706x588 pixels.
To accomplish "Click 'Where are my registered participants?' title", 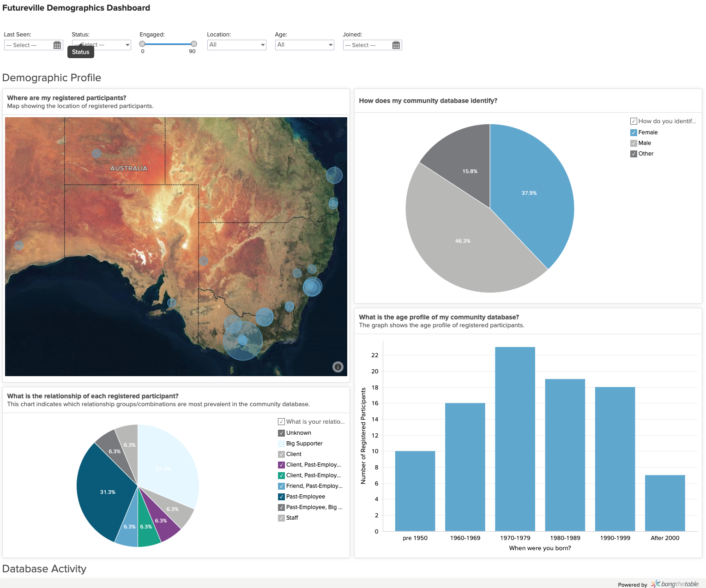I will click(66, 98).
